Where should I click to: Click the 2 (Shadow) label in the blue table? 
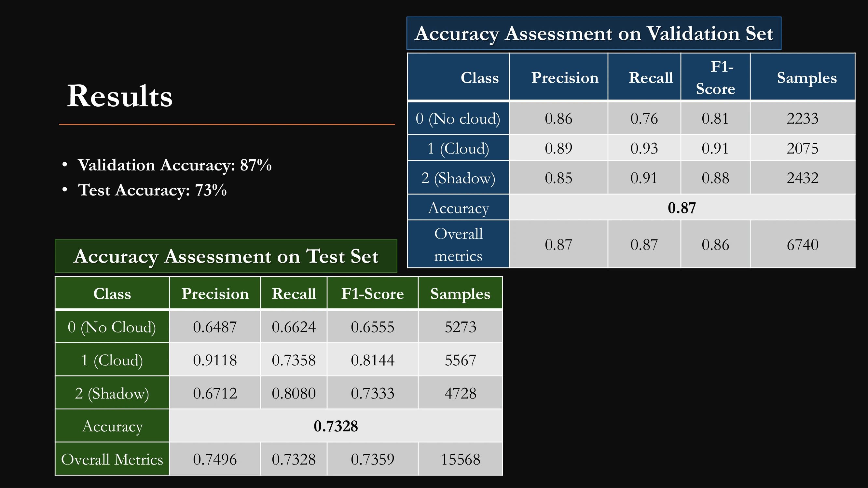tap(458, 178)
